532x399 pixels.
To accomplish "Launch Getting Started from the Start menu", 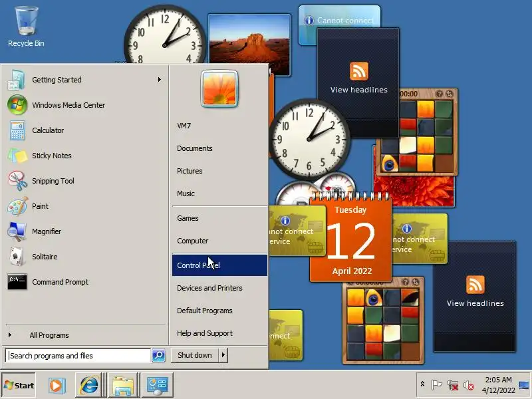I will [84, 80].
